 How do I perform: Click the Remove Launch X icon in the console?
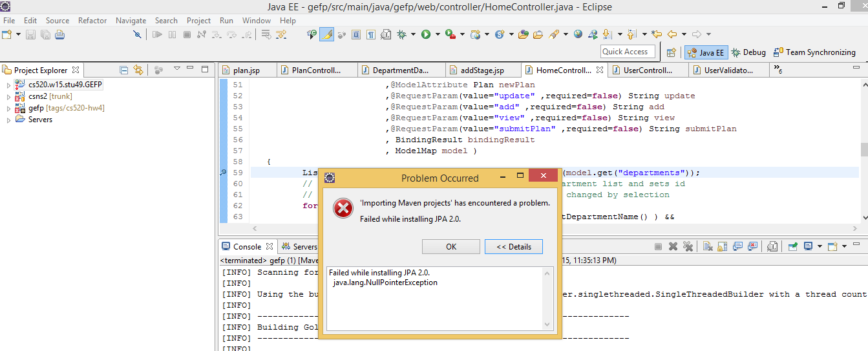pos(673,246)
